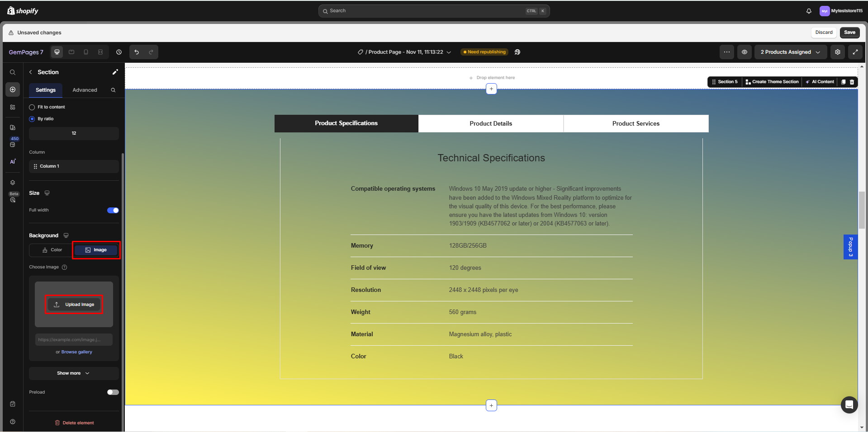Expand the 2 Products Assigned dropdown
Screen dimensions: 868x432
coord(790,52)
